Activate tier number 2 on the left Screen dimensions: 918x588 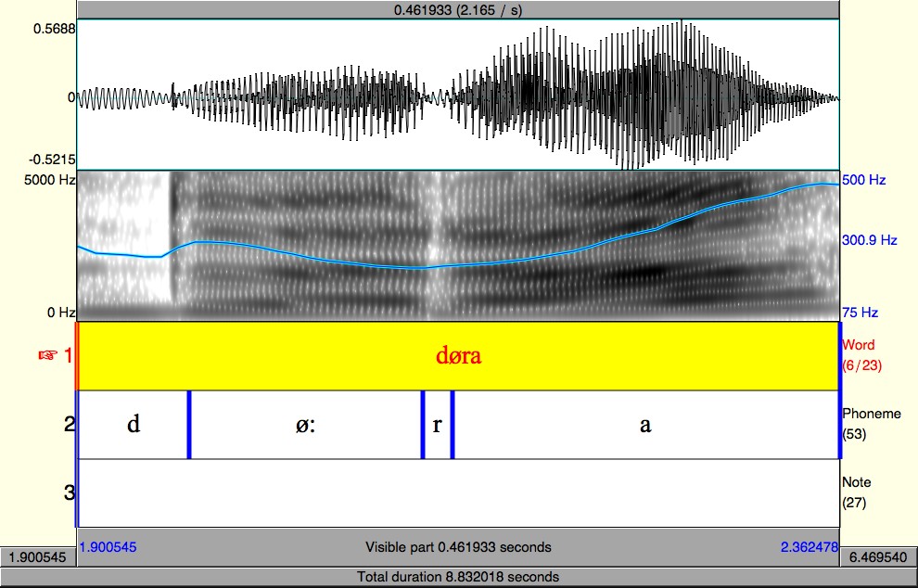69,425
